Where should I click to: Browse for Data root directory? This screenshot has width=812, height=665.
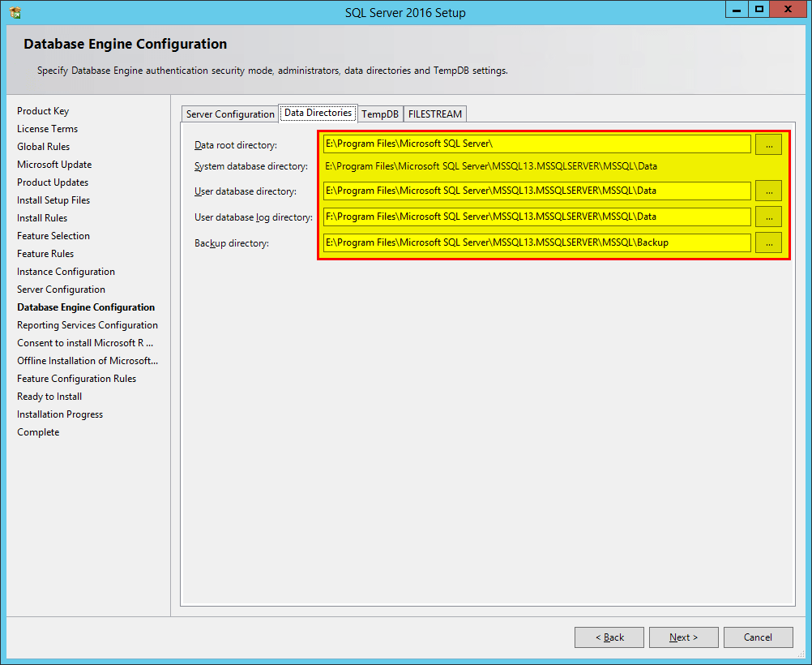pos(768,144)
